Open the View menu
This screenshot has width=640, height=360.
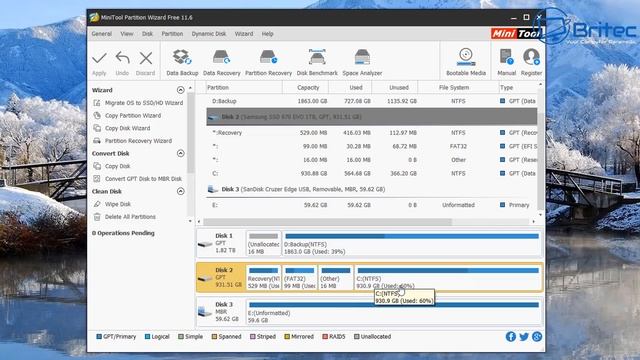coord(127,34)
